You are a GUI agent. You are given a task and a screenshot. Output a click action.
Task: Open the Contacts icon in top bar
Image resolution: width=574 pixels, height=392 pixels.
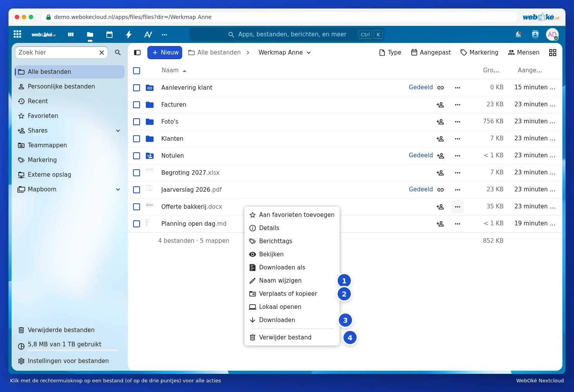535,34
